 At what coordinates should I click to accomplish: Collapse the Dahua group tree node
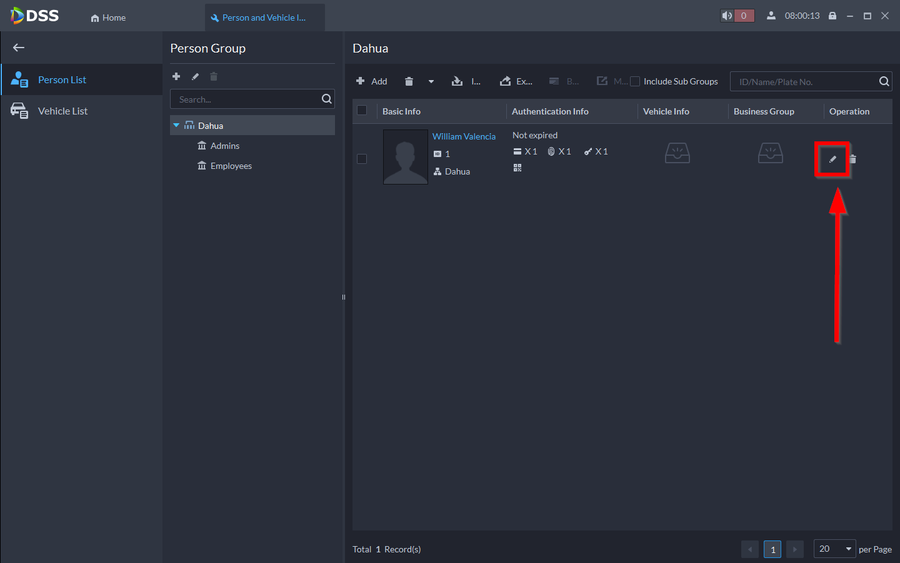pos(177,126)
